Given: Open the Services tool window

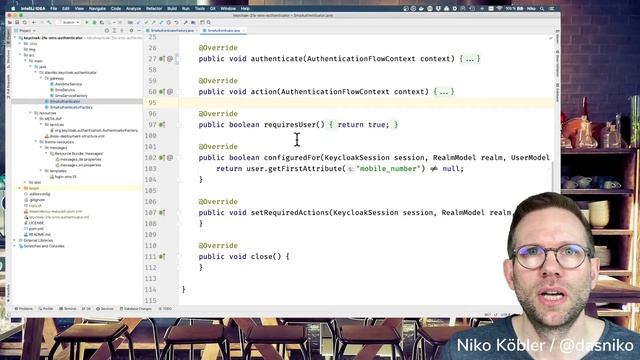Looking at the screenshot, I should click(x=105, y=309).
